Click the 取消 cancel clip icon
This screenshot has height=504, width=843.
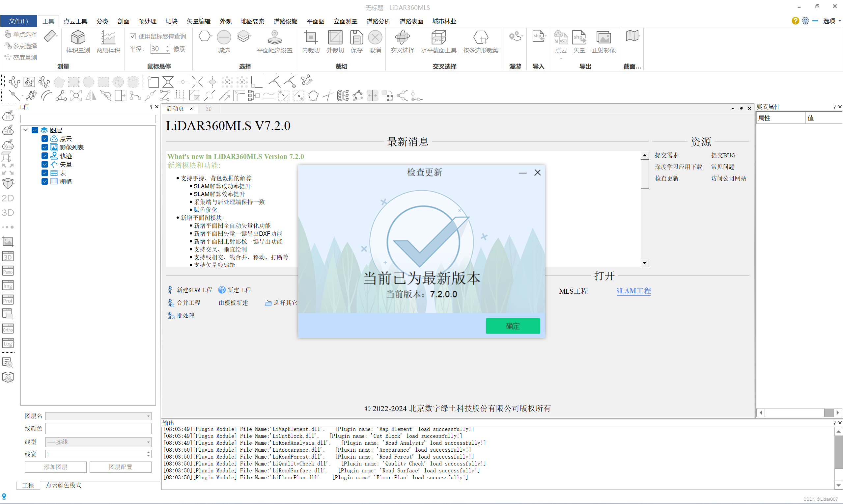tap(375, 42)
